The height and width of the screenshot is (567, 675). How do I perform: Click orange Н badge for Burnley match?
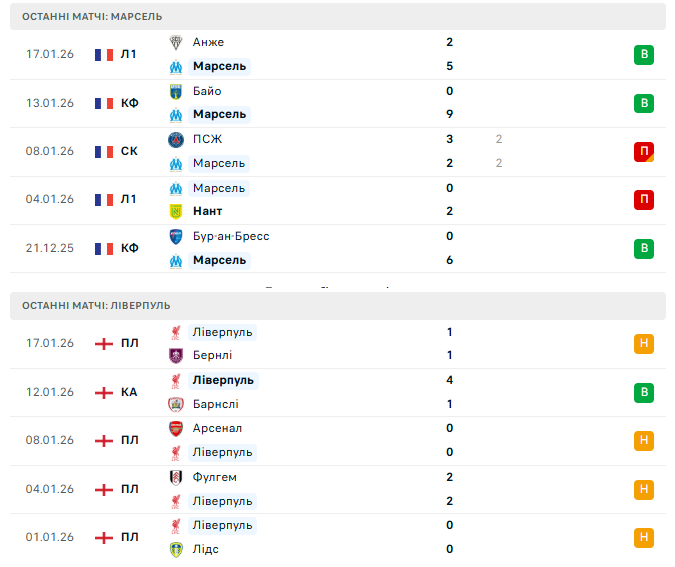point(643,344)
